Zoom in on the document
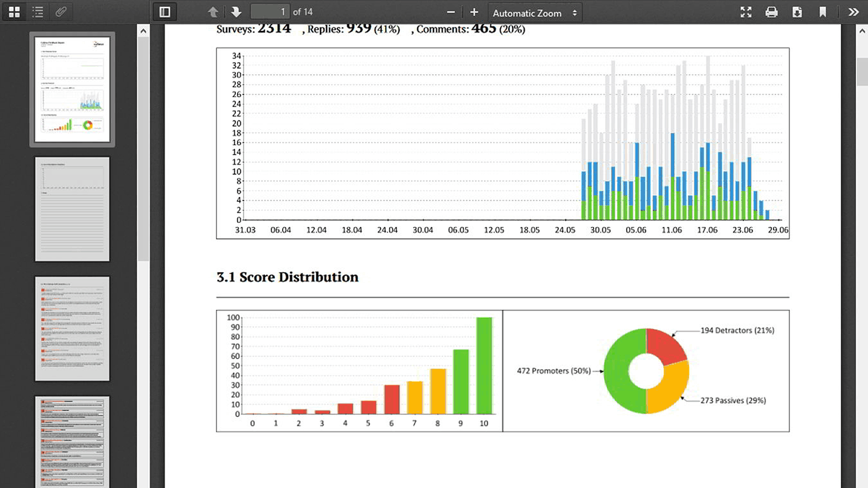 pos(474,11)
